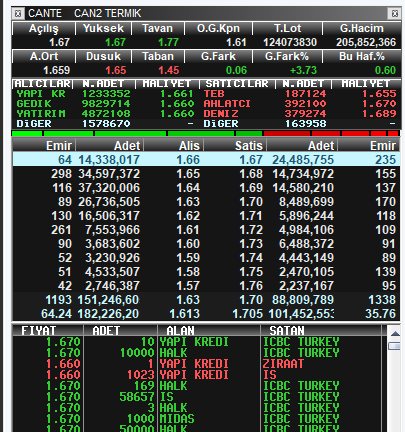This screenshot has width=405, height=432.
Task: Click the FIYAT column header
Action: coord(48,330)
